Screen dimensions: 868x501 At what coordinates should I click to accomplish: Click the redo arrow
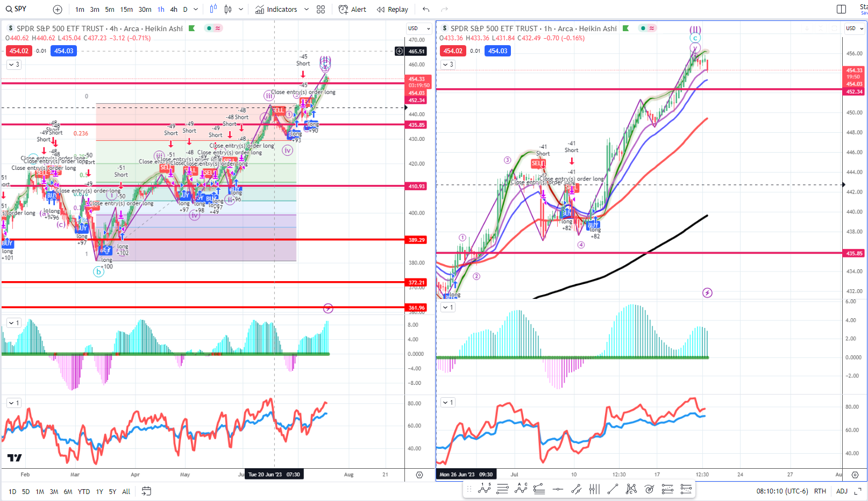click(444, 10)
